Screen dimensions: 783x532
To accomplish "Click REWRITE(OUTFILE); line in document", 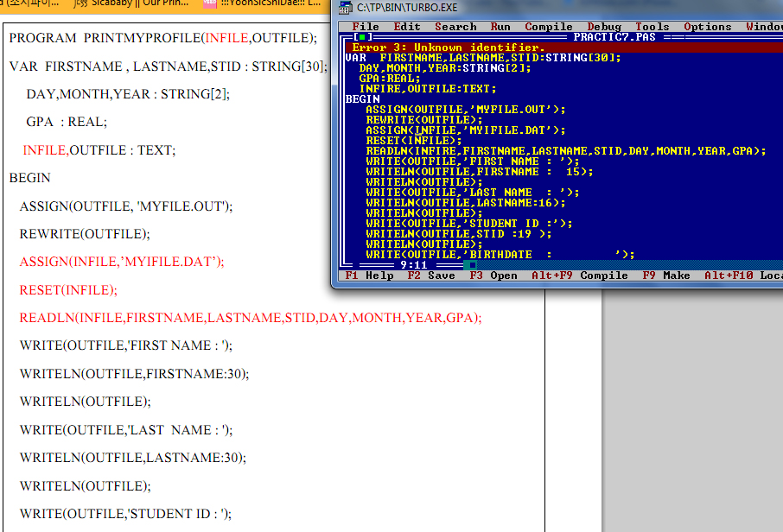I will 85,234.
